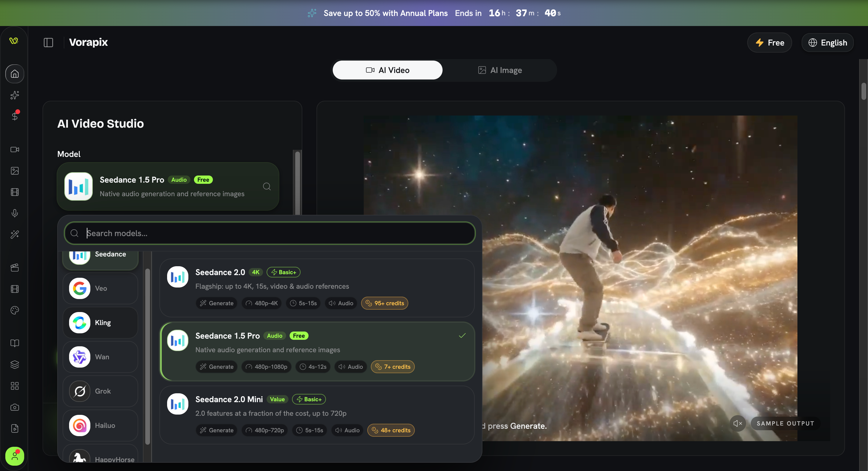This screenshot has width=868, height=471.
Task: Click the annual plans promo banner text
Action: [x=386, y=13]
